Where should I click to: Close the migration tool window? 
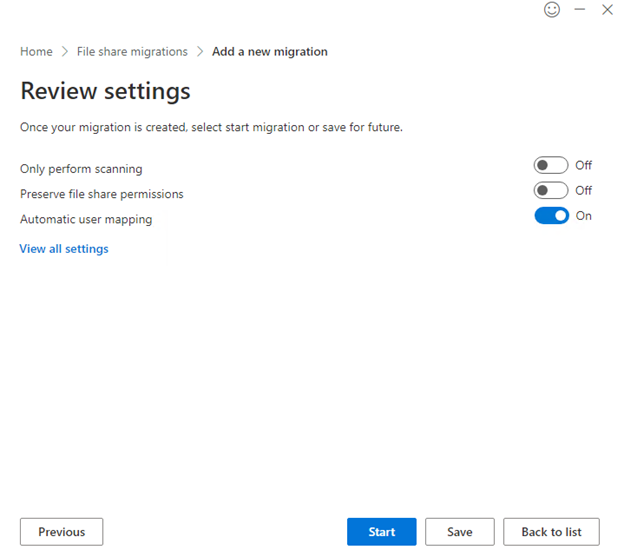coord(607,10)
